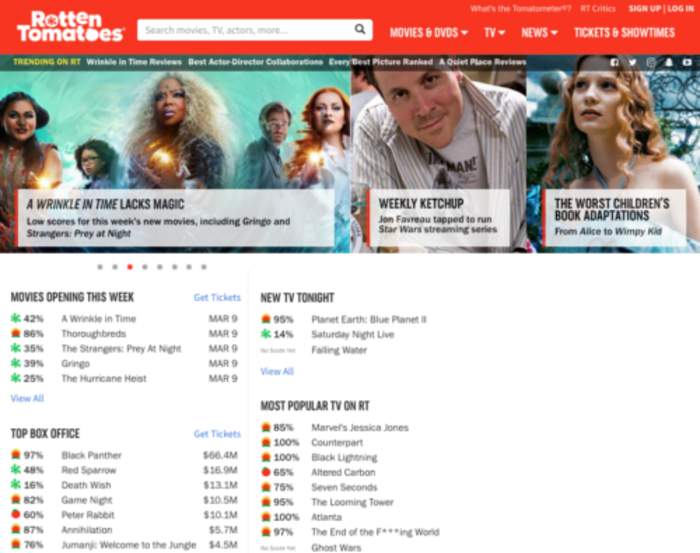Screen dimensions: 700x553
Task: Open Worst Children's Book Adaptations card
Action: pos(614,217)
